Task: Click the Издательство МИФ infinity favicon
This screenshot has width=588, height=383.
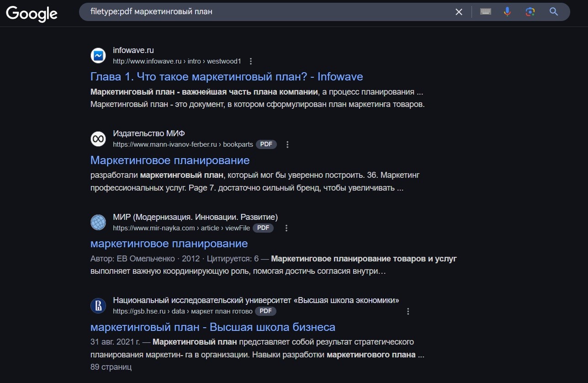Action: [98, 139]
